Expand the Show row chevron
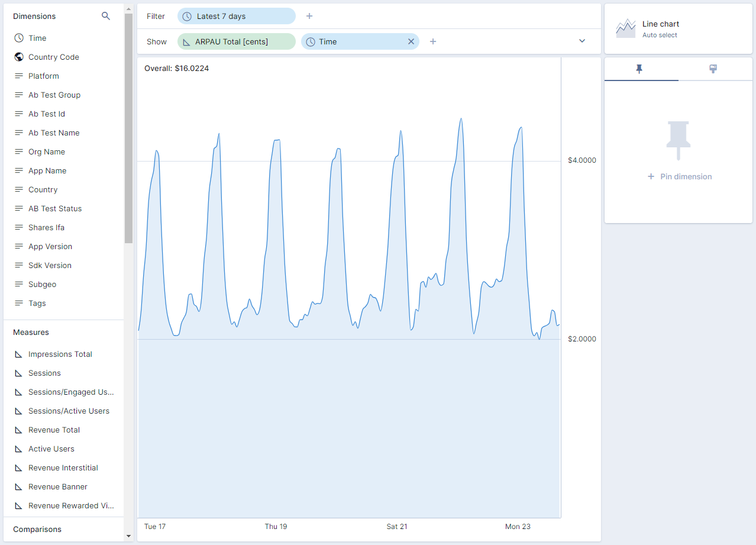 [x=582, y=41]
